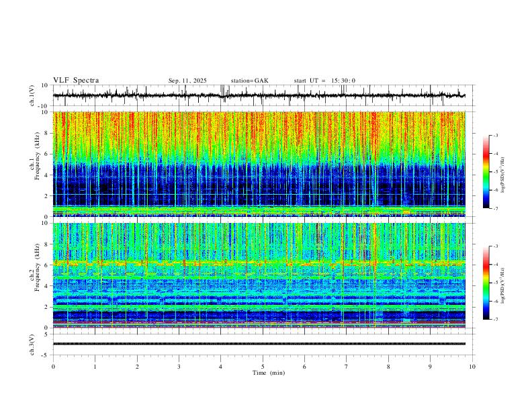This screenshot has width=532, height=411.
Task: Click the 'station=GAK' label
Action: point(249,81)
